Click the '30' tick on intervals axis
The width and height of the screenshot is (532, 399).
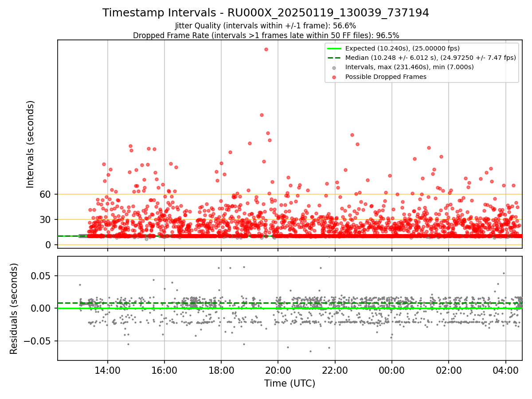click(46, 219)
